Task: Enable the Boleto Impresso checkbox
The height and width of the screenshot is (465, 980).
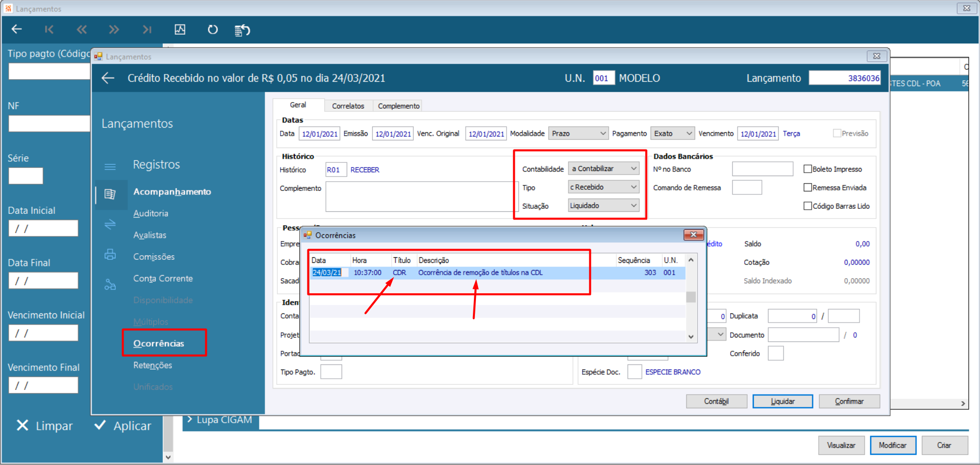Action: (808, 169)
